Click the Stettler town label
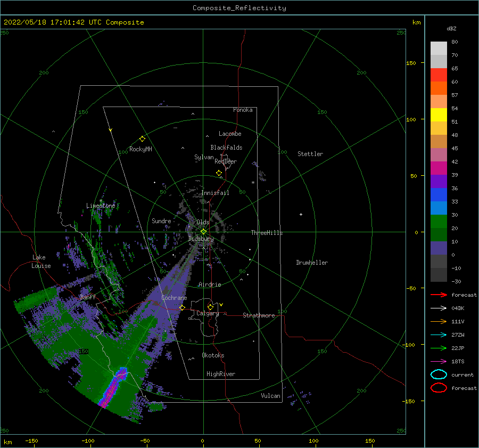Viewport: 479px width, 448px height. (x=310, y=154)
